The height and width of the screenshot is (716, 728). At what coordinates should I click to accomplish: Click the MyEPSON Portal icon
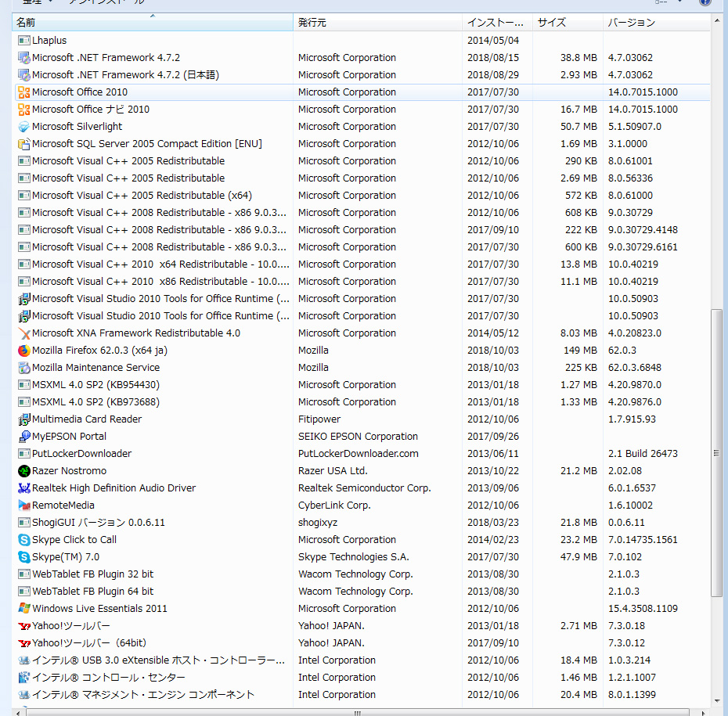point(23,436)
